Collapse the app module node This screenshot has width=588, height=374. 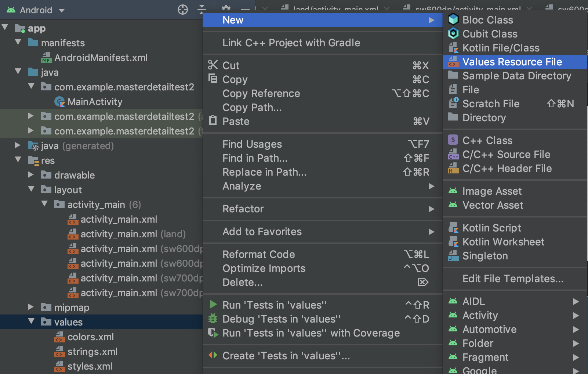(5, 28)
